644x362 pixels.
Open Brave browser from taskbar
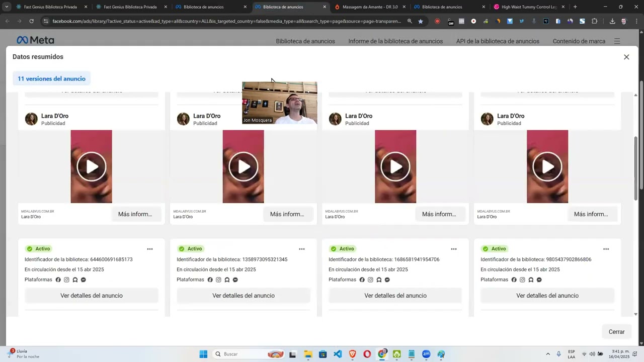(352, 354)
